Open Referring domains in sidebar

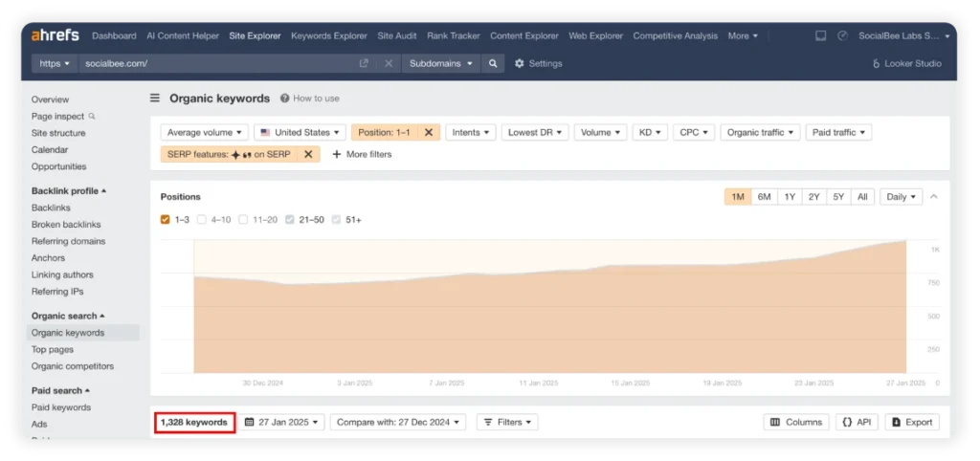68,241
